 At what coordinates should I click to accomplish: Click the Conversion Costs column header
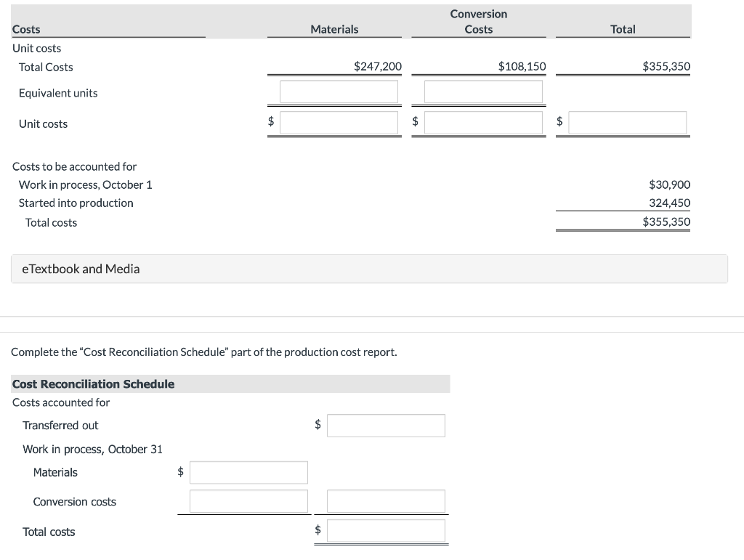(x=479, y=21)
